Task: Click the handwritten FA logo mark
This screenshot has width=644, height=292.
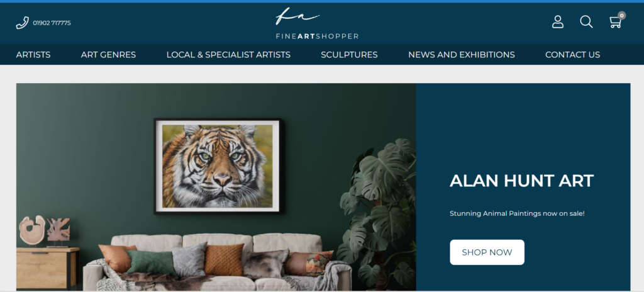Action: 297,16
